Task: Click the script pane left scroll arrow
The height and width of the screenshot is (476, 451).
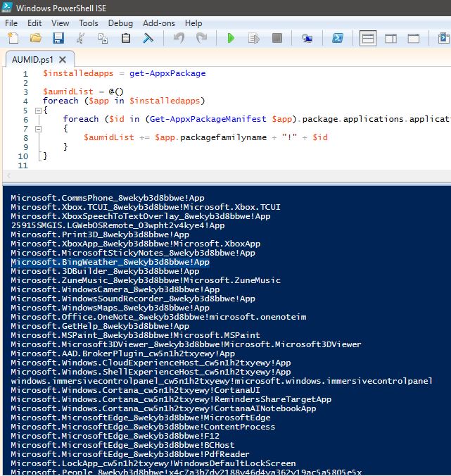Action: 9,176
